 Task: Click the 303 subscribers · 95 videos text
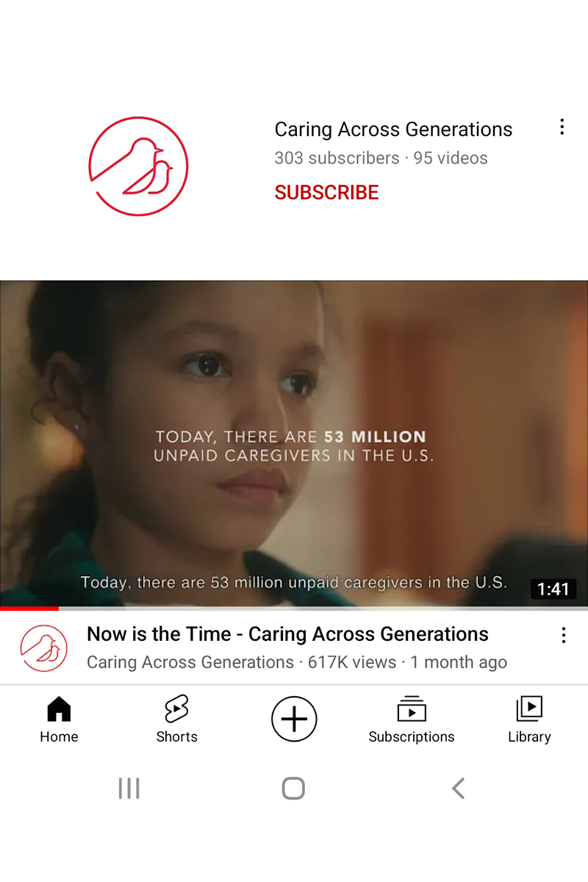tap(381, 158)
